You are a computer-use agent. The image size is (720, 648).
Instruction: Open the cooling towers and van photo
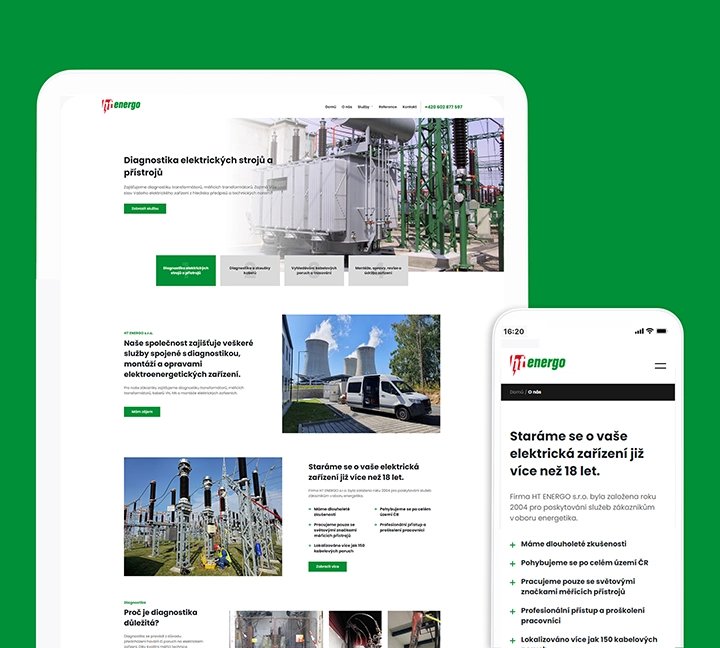tap(361, 373)
